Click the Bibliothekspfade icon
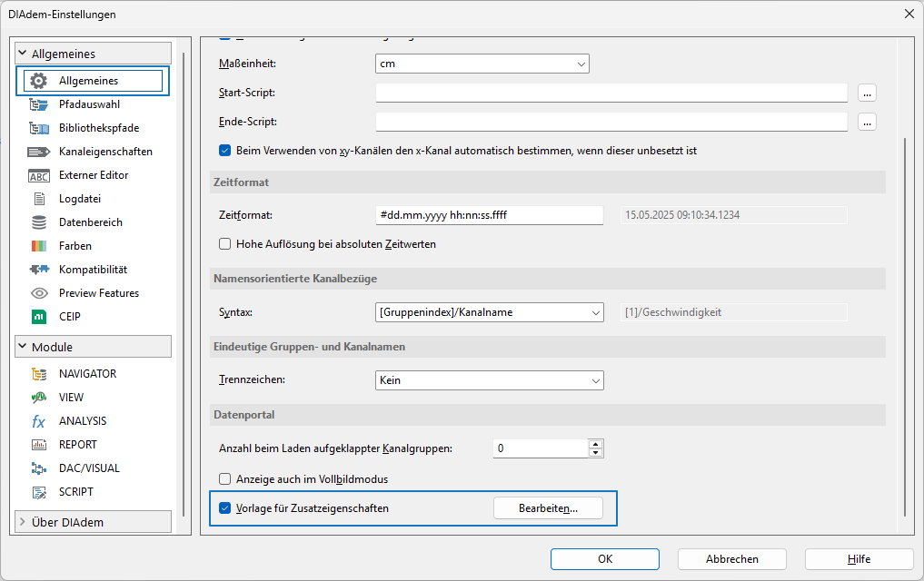 click(x=39, y=128)
